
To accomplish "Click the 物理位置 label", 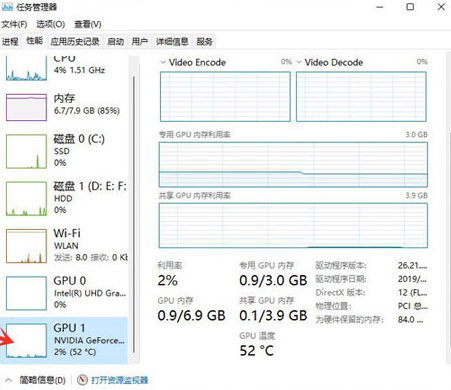I will 333,306.
